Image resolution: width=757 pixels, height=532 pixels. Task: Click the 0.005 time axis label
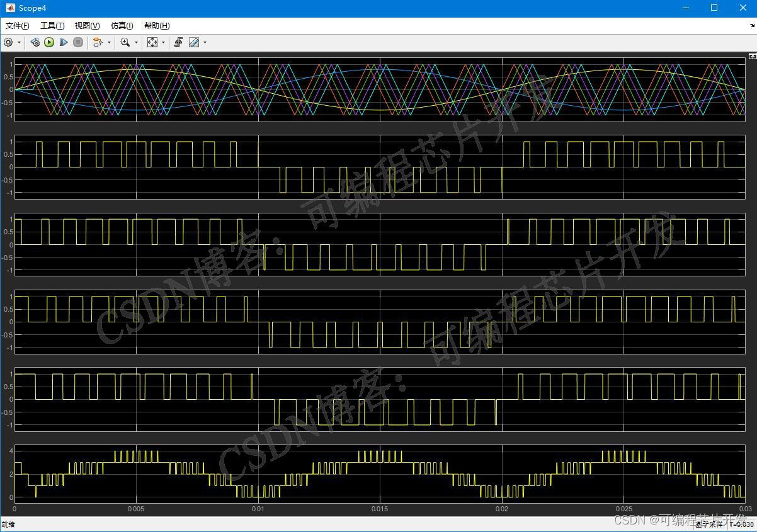136,509
